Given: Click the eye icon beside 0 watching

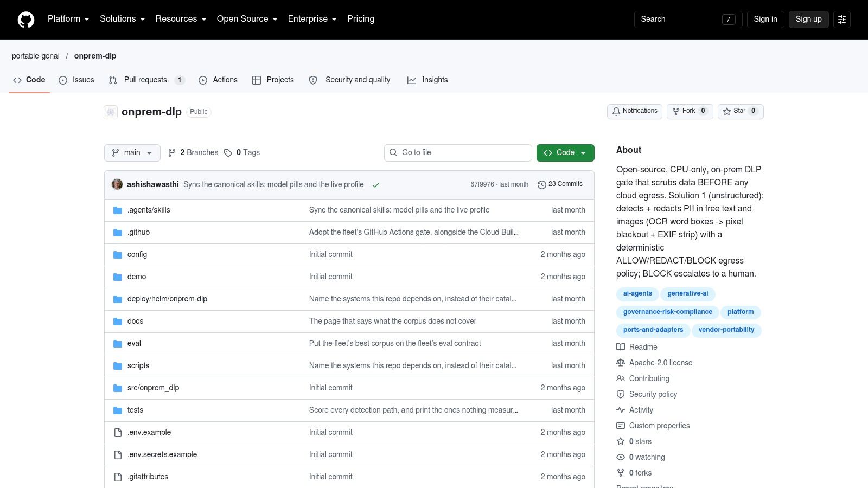Looking at the screenshot, I should (621, 457).
